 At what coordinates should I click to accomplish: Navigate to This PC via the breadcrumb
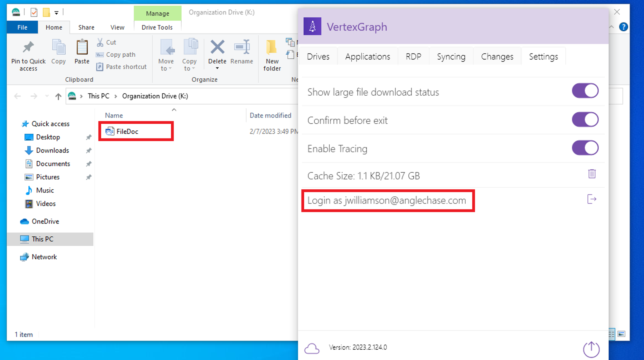pyautogui.click(x=99, y=96)
